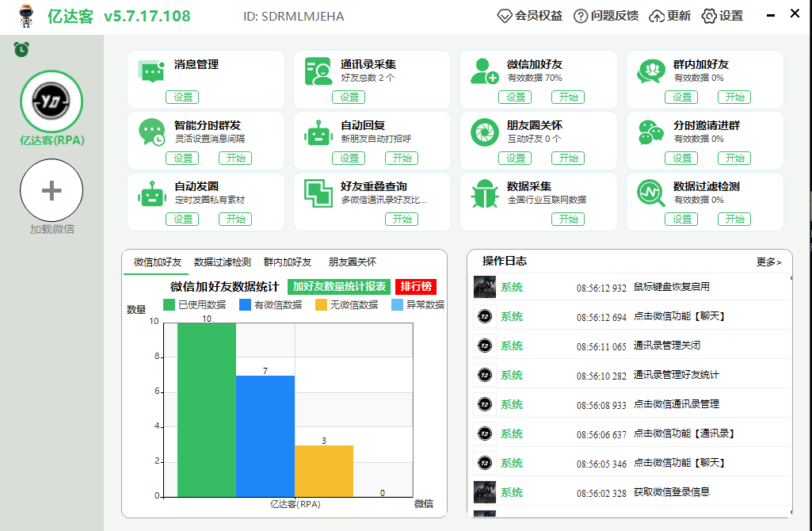The width and height of the screenshot is (812, 531).
Task: Toggle the green 已使用数据 legend swatch
Action: 170,305
